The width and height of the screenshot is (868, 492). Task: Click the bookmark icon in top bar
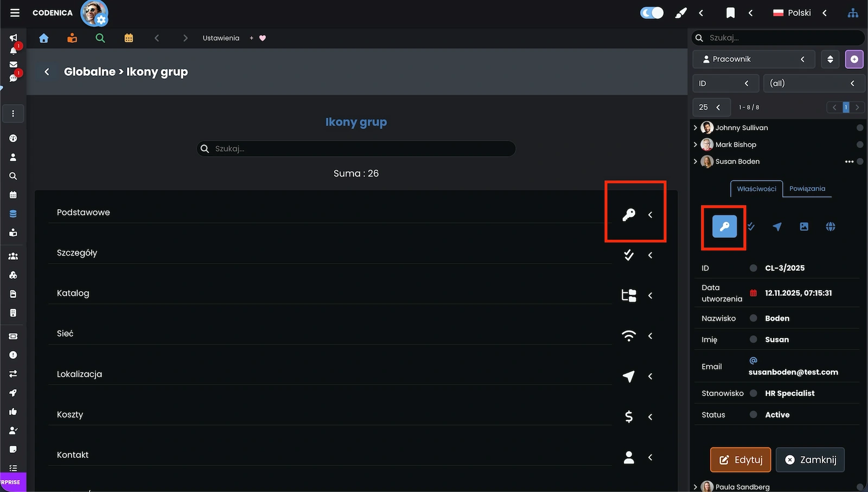coord(730,13)
